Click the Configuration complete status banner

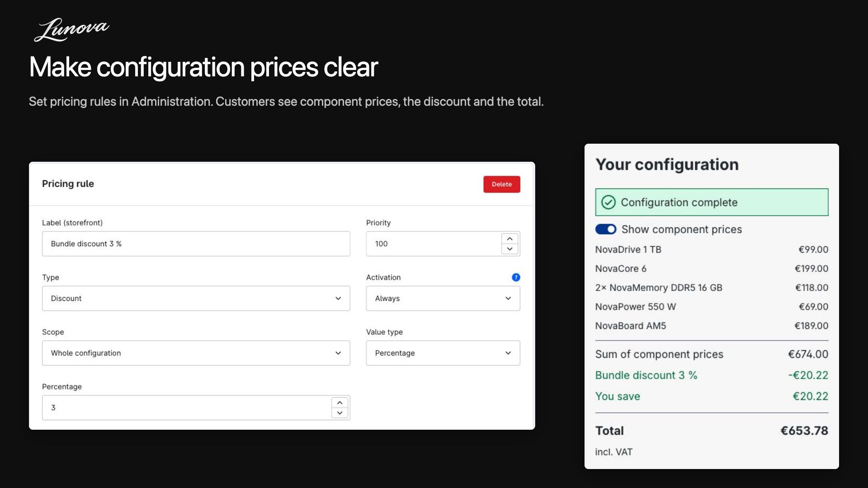tap(712, 202)
